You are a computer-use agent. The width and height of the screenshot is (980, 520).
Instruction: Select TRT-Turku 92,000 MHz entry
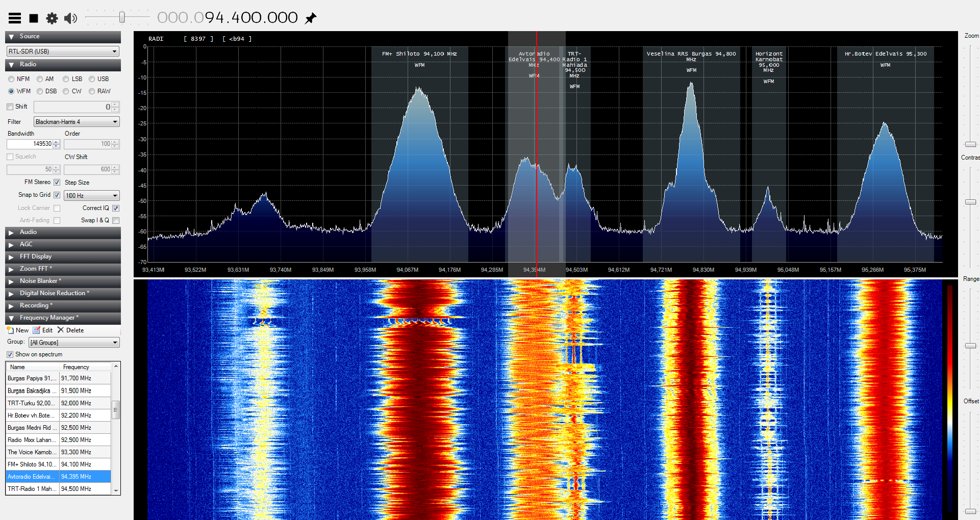click(x=58, y=403)
